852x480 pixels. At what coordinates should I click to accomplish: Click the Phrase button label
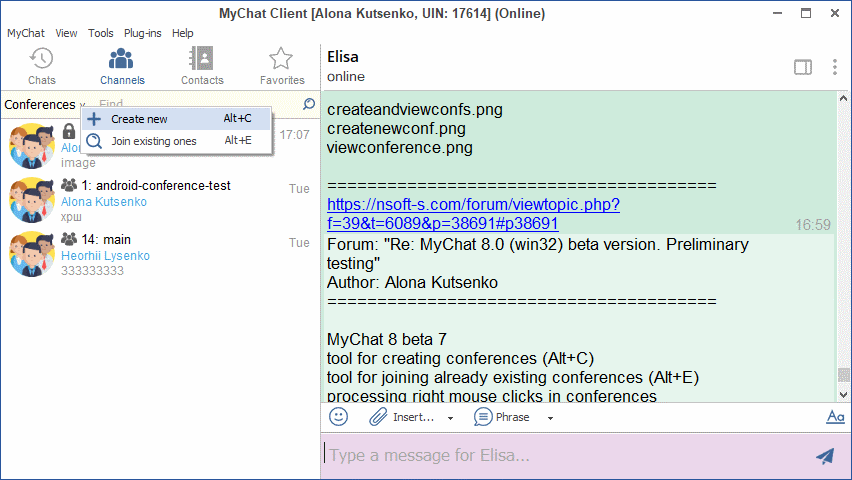(512, 417)
